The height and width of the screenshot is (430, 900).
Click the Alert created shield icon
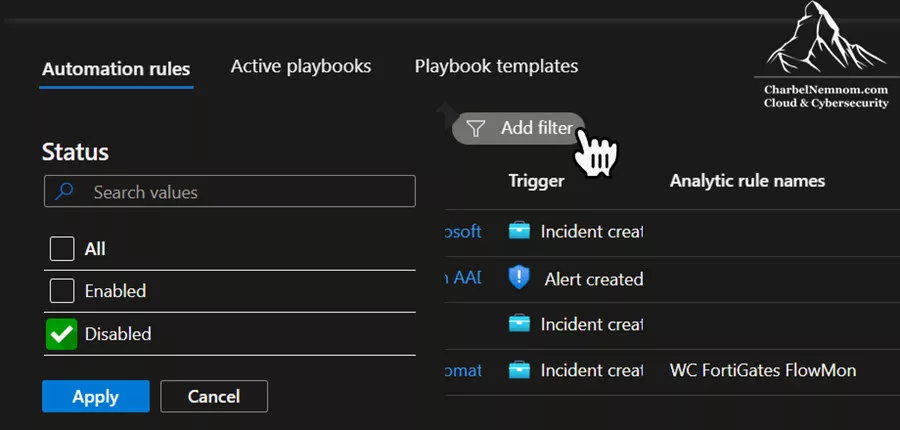(x=519, y=278)
